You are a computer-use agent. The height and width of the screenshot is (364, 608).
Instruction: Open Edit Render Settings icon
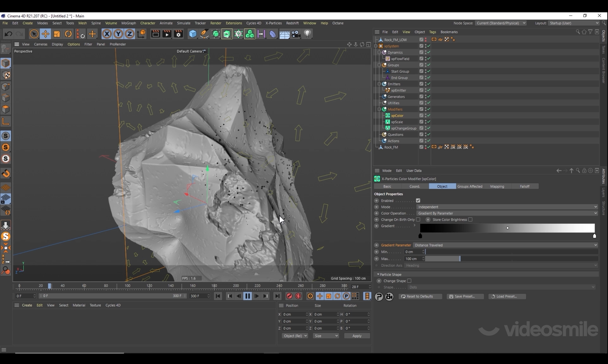[x=178, y=34]
